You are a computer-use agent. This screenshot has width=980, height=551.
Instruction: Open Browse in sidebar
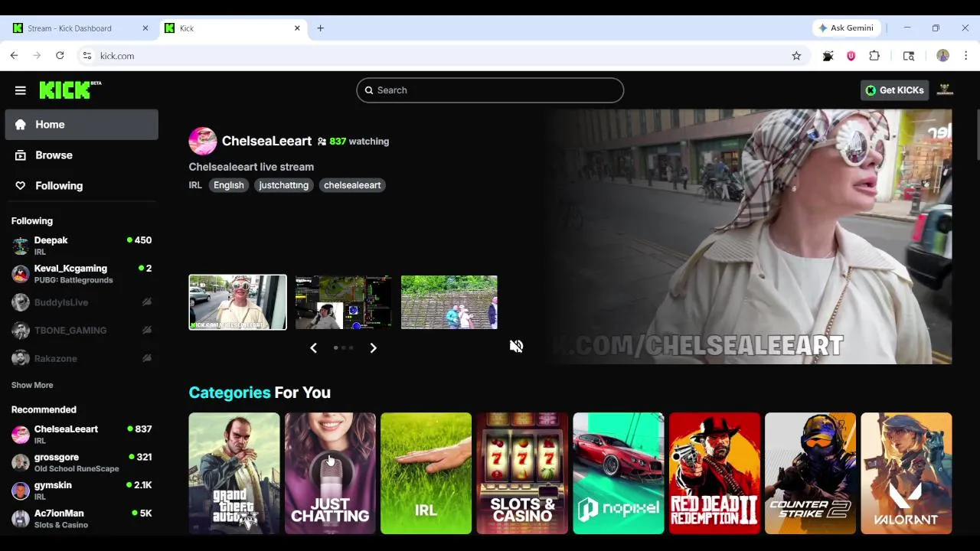(82, 155)
